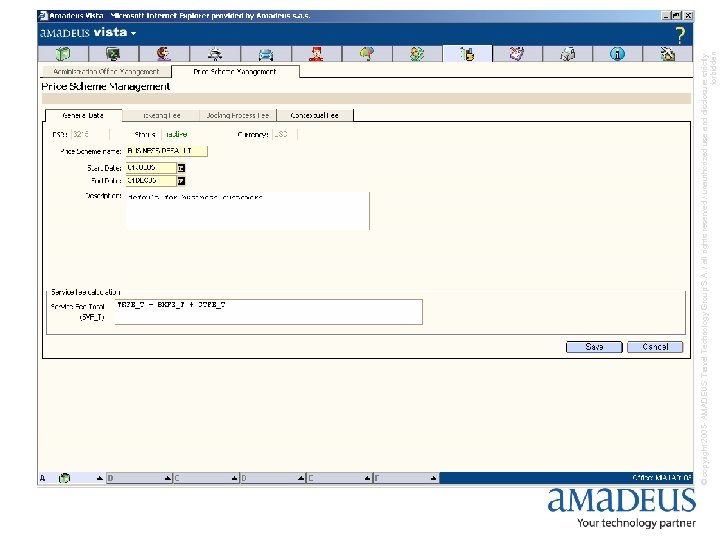Viewport: 720px width, 540px height.
Task: Select the General Data tab
Action: pyautogui.click(x=83, y=115)
